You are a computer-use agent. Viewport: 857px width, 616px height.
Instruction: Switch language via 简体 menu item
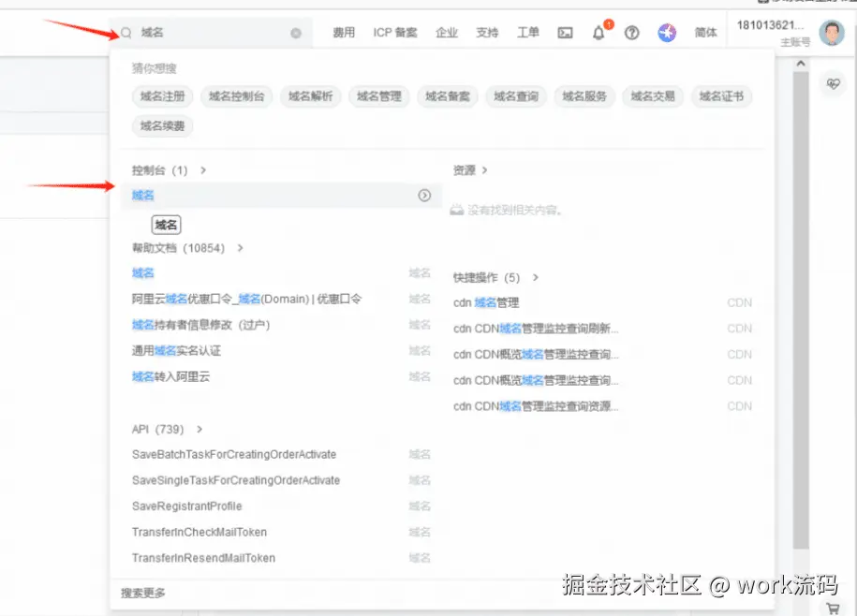click(x=705, y=32)
